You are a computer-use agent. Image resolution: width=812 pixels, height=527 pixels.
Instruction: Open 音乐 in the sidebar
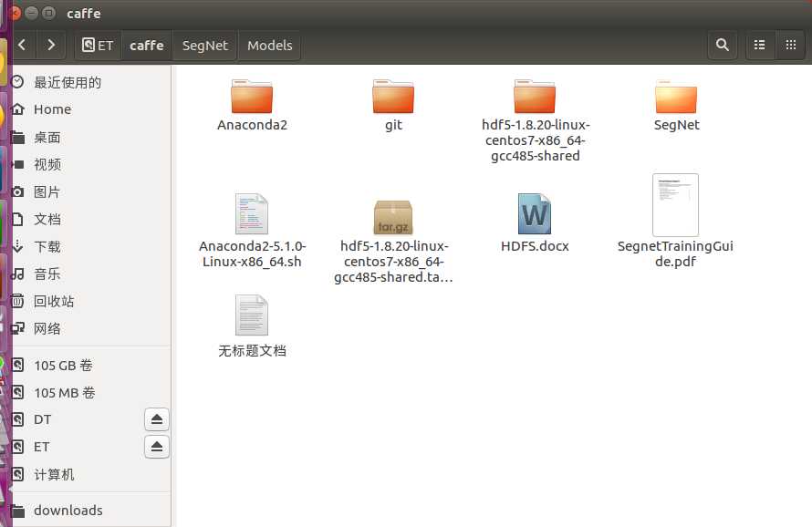[91, 274]
